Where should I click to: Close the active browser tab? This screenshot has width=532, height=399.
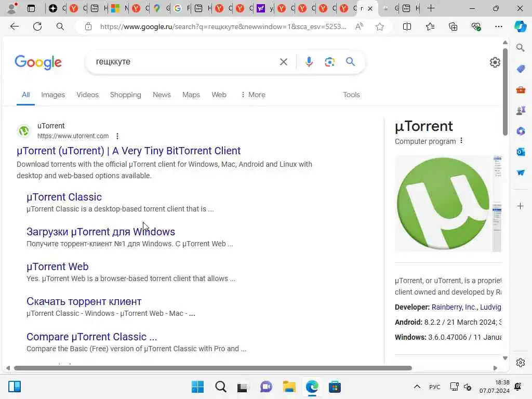(x=370, y=8)
